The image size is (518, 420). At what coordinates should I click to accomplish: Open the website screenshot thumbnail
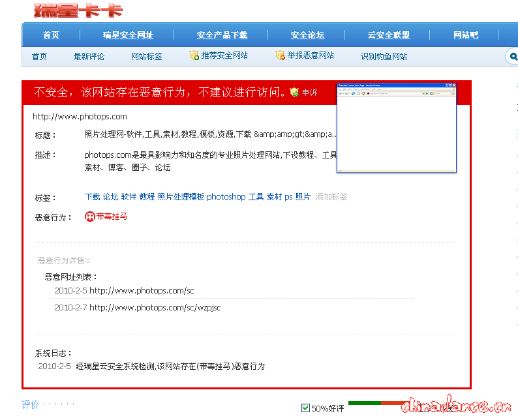point(397,128)
